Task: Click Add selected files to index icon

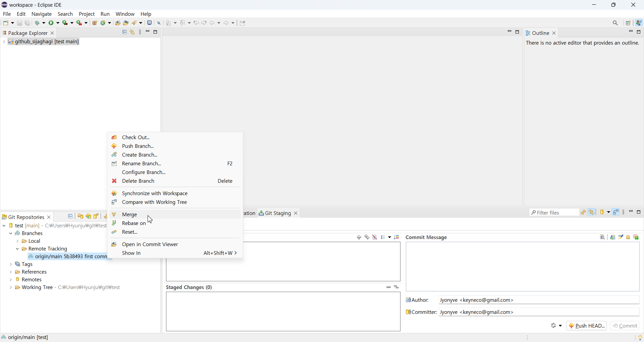Action: [359, 237]
